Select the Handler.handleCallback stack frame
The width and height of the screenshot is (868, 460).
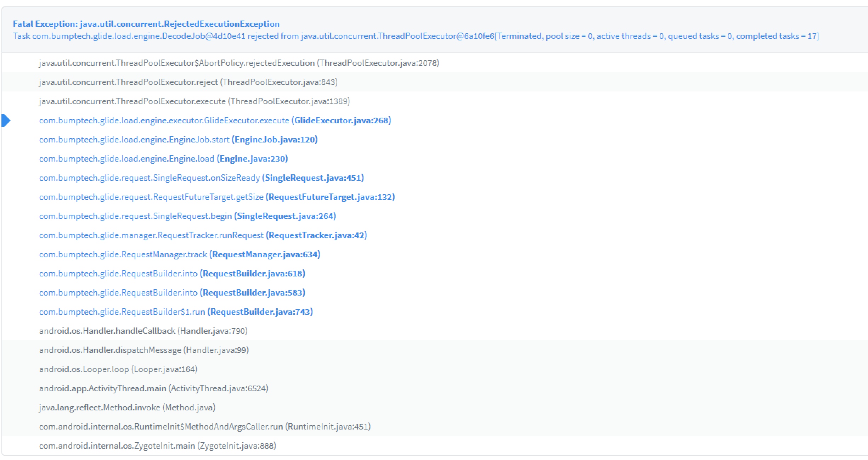[x=143, y=331]
